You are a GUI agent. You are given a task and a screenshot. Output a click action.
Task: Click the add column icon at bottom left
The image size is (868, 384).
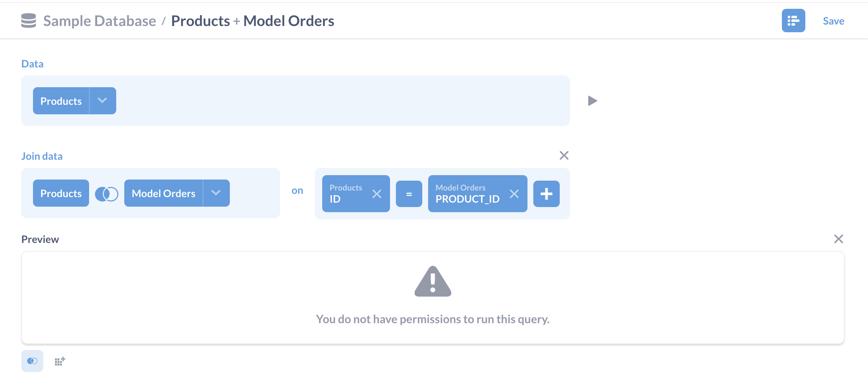tap(59, 361)
